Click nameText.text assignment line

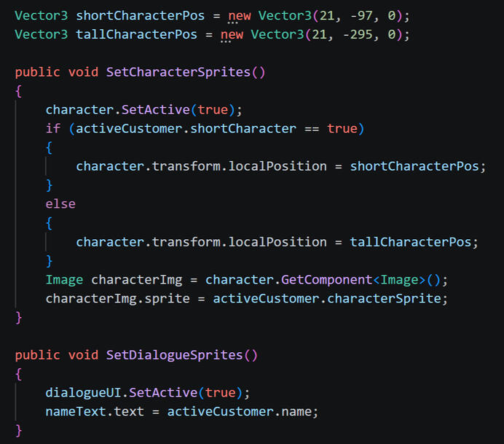182,411
